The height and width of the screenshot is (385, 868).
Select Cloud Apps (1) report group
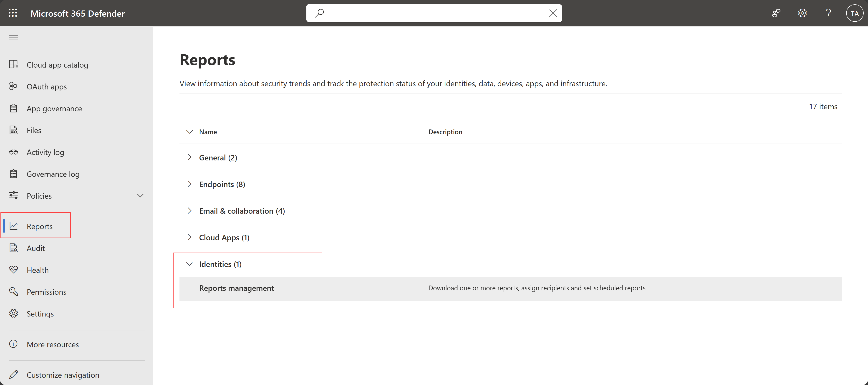tap(224, 237)
